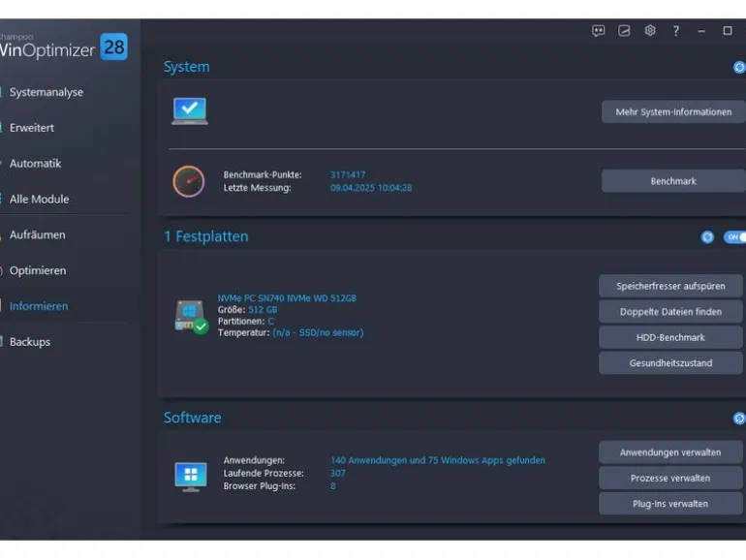Open the feedback chat icon

pos(598,31)
